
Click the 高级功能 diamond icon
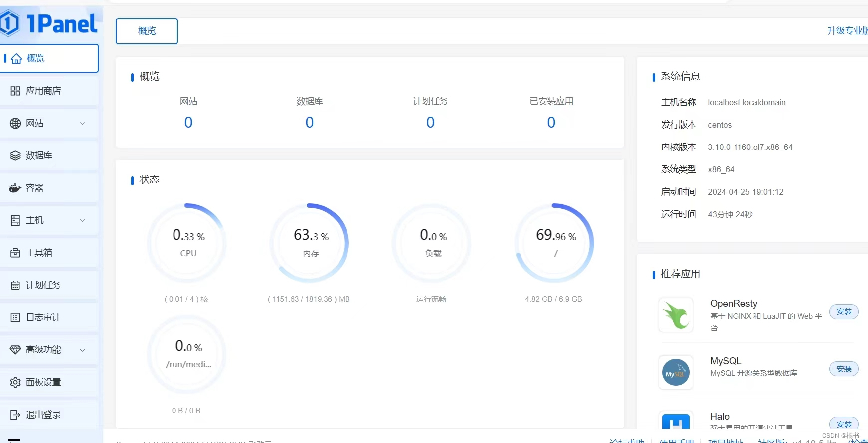pyautogui.click(x=15, y=350)
